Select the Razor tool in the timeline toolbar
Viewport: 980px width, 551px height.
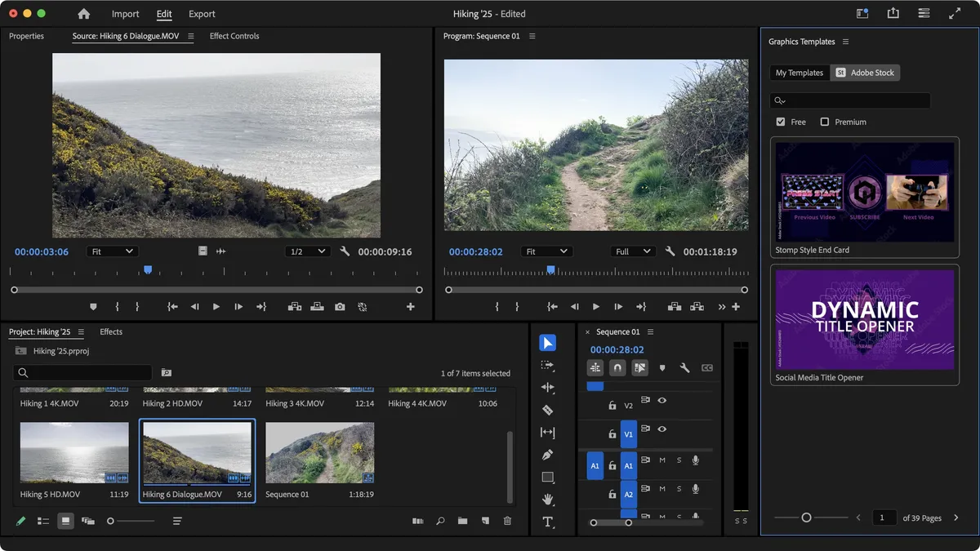[x=547, y=409]
